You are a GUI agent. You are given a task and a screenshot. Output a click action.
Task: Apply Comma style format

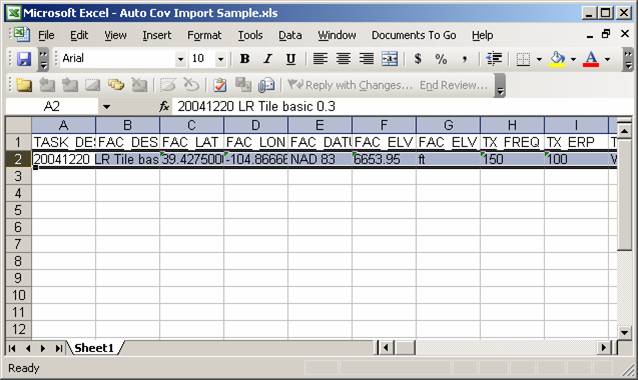pos(464,59)
